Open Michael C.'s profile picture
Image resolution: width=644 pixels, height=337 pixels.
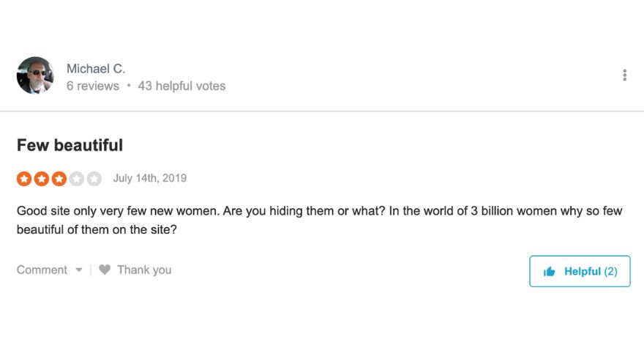pos(35,75)
